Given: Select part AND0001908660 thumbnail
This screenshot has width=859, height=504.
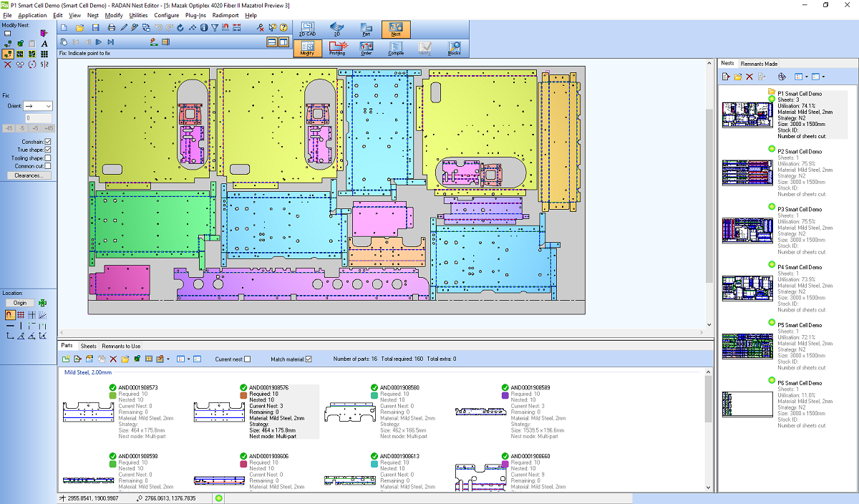Looking at the screenshot, I should click(x=480, y=477).
